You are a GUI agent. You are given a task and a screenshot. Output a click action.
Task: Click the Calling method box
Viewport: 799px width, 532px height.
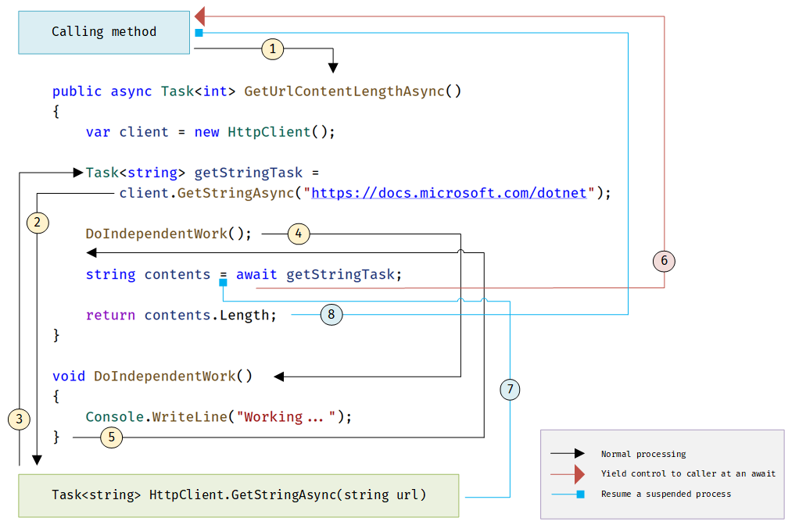[103, 32]
